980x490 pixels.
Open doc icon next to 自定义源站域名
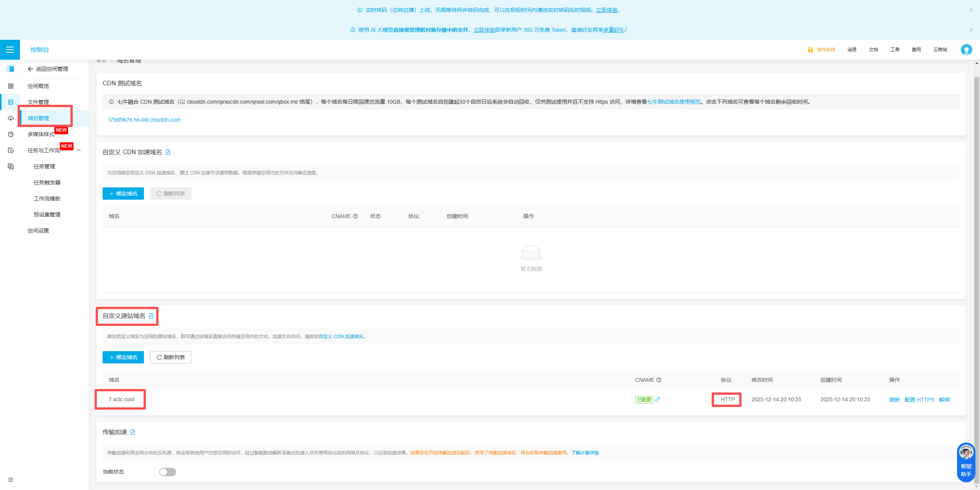click(151, 316)
